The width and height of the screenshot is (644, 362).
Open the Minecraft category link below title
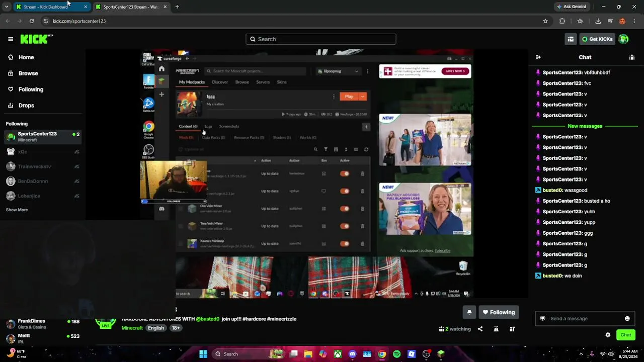132,328
